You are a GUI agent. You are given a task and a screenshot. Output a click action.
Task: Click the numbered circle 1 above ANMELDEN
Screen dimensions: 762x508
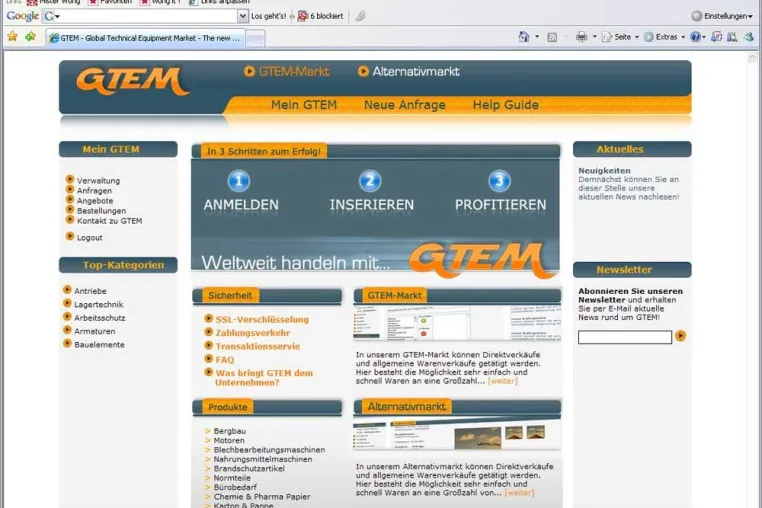tap(239, 181)
